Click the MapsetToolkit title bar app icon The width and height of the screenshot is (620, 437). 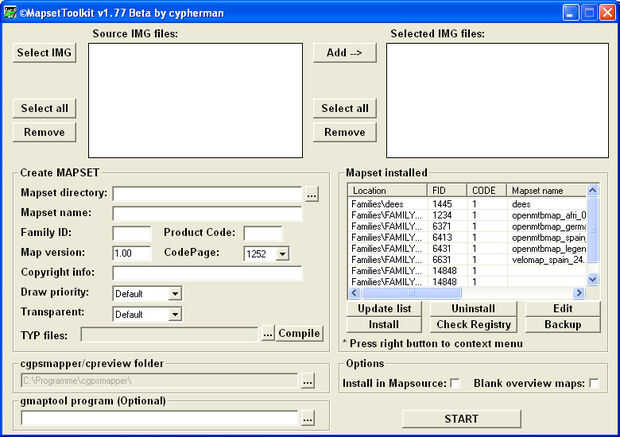click(x=9, y=13)
